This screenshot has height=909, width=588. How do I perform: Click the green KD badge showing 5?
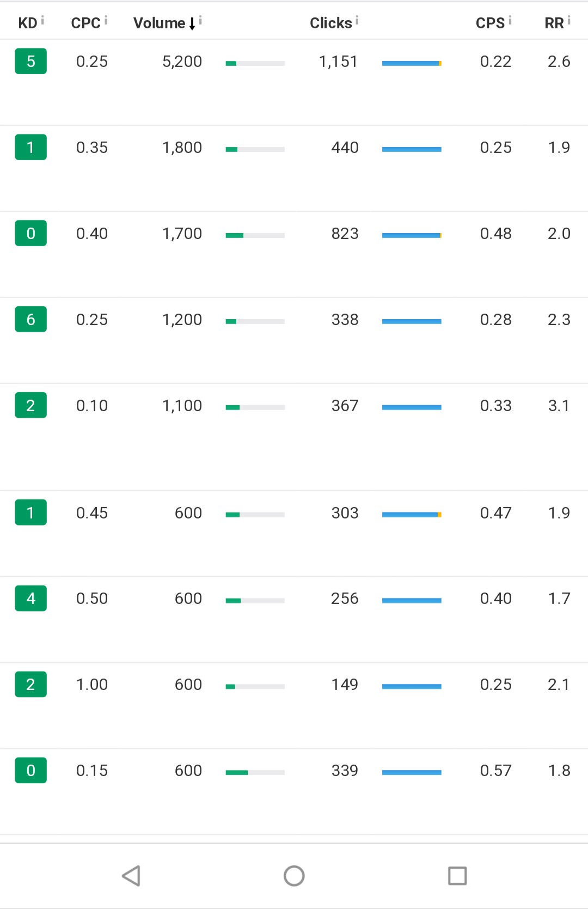[x=30, y=61]
